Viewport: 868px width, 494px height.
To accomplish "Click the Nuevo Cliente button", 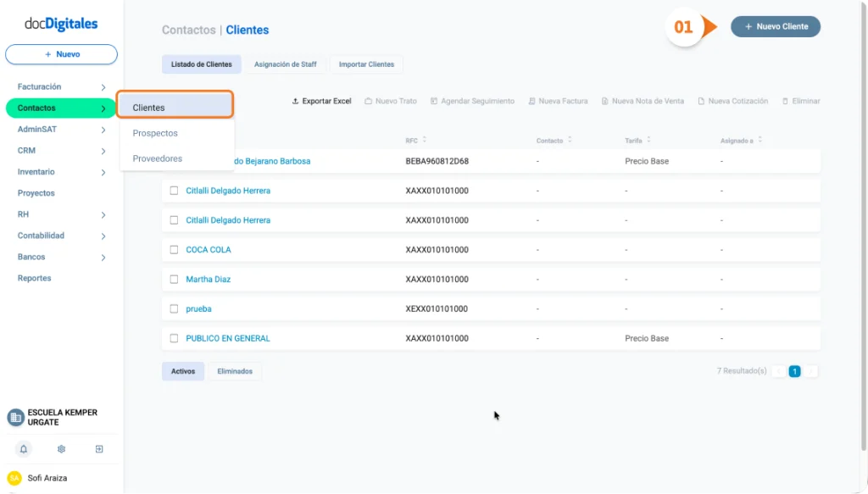I will [x=776, y=26].
